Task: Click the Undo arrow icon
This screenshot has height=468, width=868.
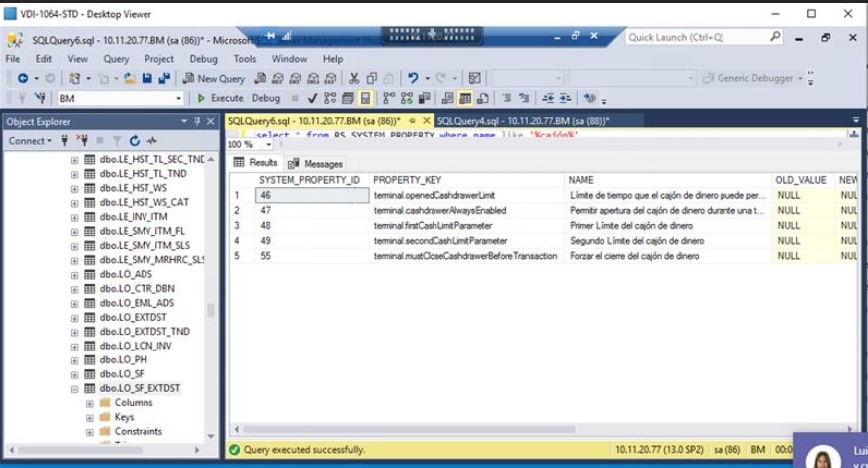Action: click(x=413, y=78)
